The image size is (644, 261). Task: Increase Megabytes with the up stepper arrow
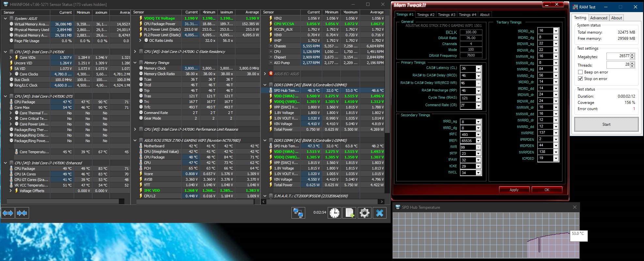[632, 55]
